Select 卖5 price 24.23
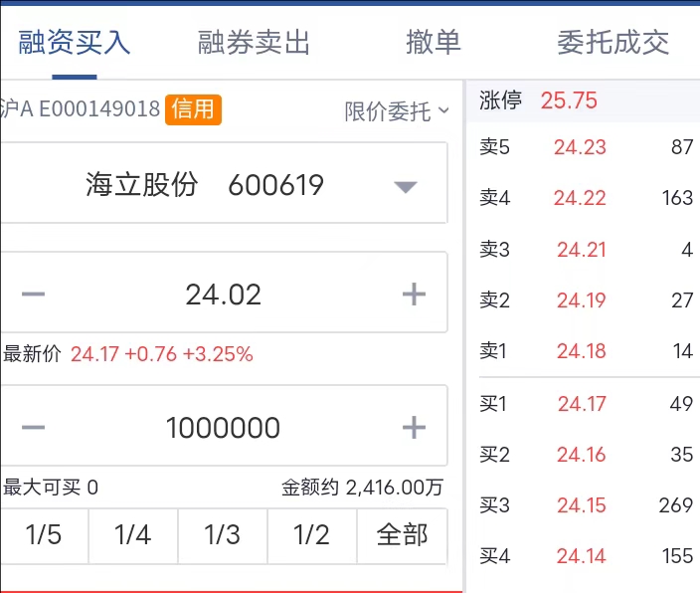700x593 pixels. coord(580,147)
